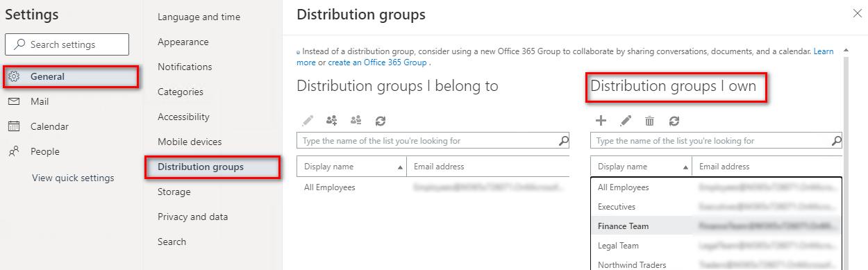Click the People icon in Settings sidebar

[14, 151]
